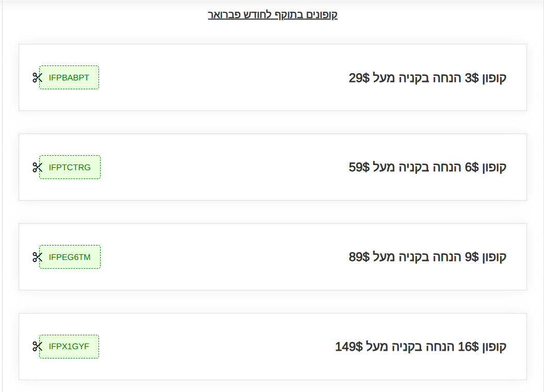Click the scissors icon beside code IFPX1GYF
The height and width of the screenshot is (392, 544).
pyautogui.click(x=37, y=347)
